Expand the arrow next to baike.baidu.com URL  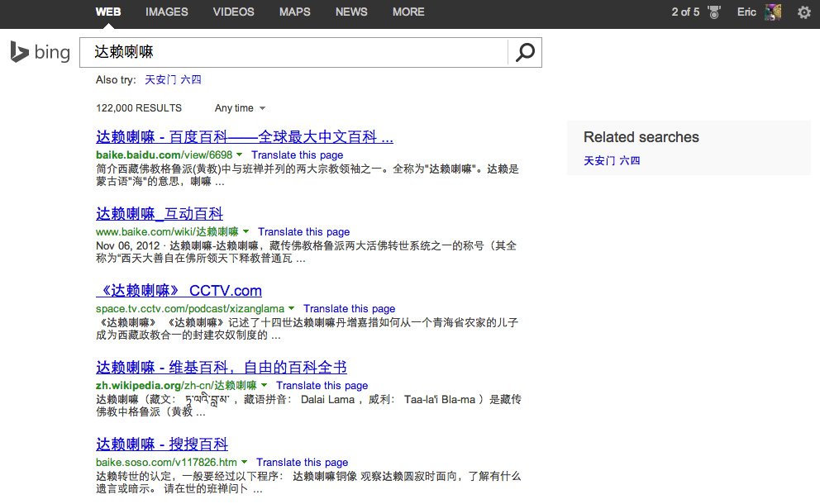(x=239, y=155)
